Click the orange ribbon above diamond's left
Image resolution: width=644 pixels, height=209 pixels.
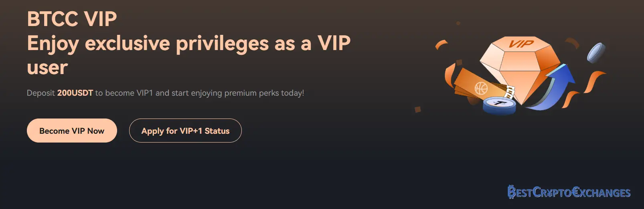(x=441, y=44)
